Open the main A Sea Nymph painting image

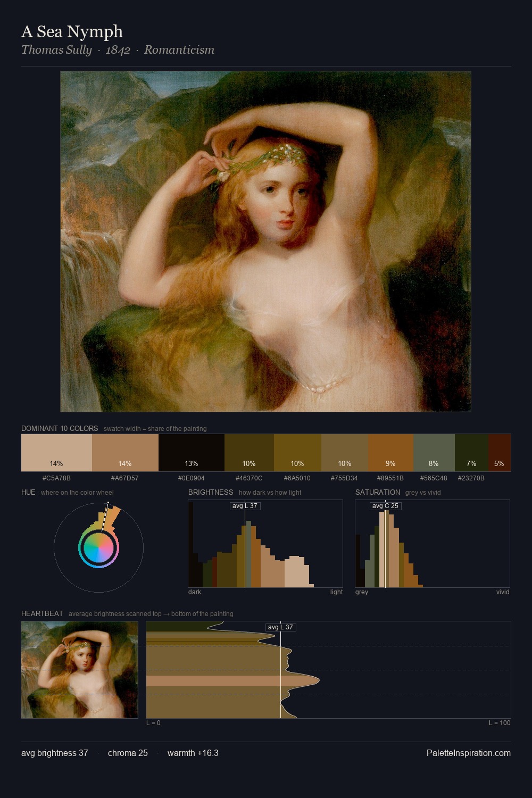265,242
